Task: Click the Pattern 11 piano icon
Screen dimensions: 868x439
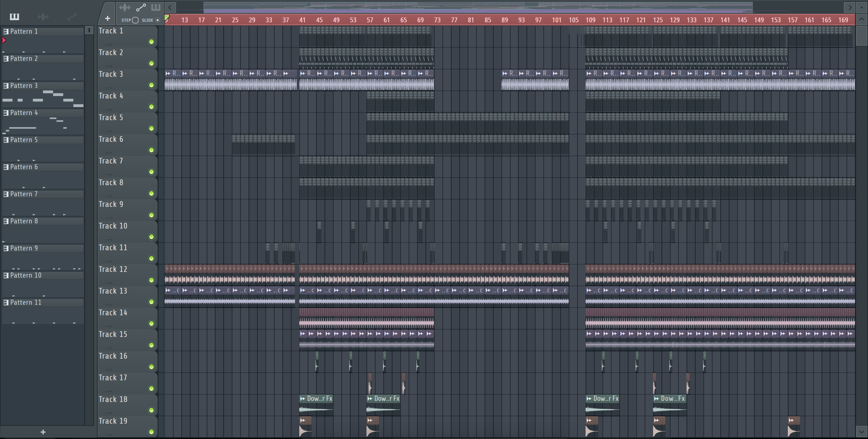Action: pyautogui.click(x=6, y=302)
